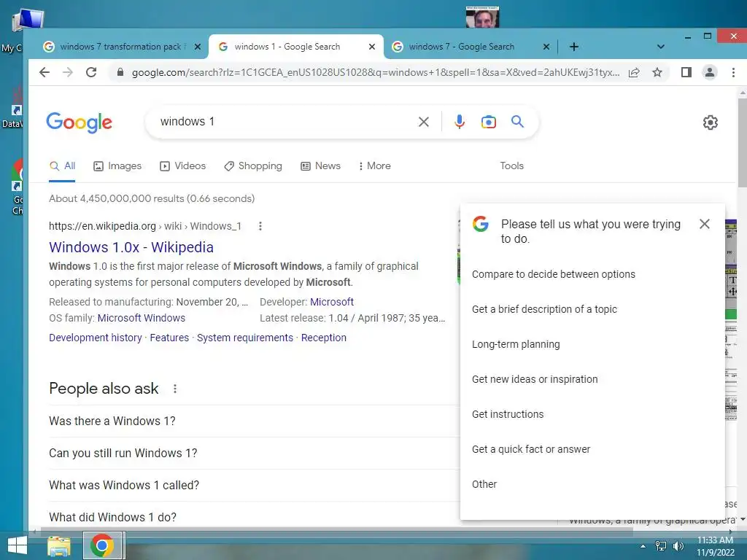747x560 pixels.
Task: Choose 'Get a brief description of a topic'
Action: [x=544, y=309]
